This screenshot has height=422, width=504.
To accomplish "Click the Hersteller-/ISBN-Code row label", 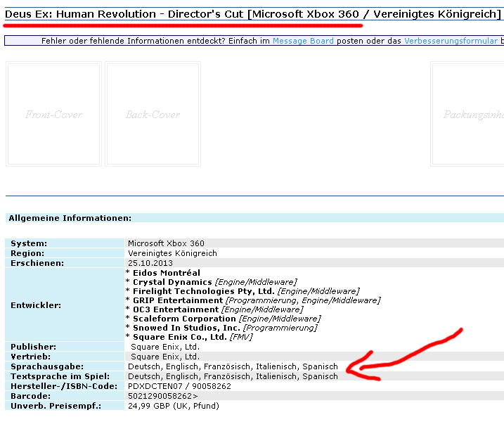I will (x=64, y=386).
